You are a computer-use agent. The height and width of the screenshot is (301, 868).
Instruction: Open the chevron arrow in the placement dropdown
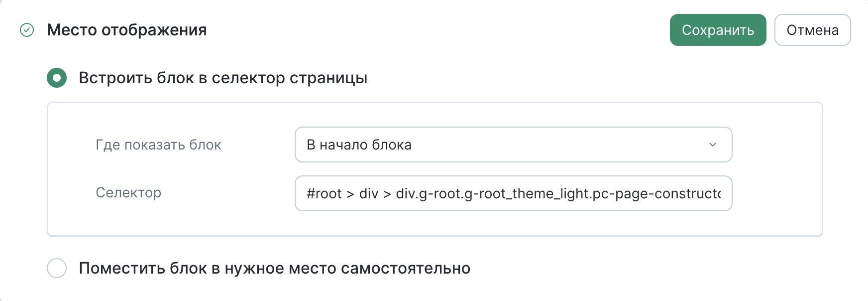coord(713,145)
